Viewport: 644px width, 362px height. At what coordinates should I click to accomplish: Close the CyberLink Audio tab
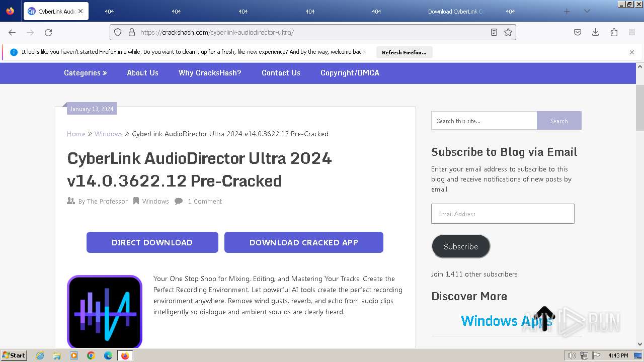[x=80, y=11]
